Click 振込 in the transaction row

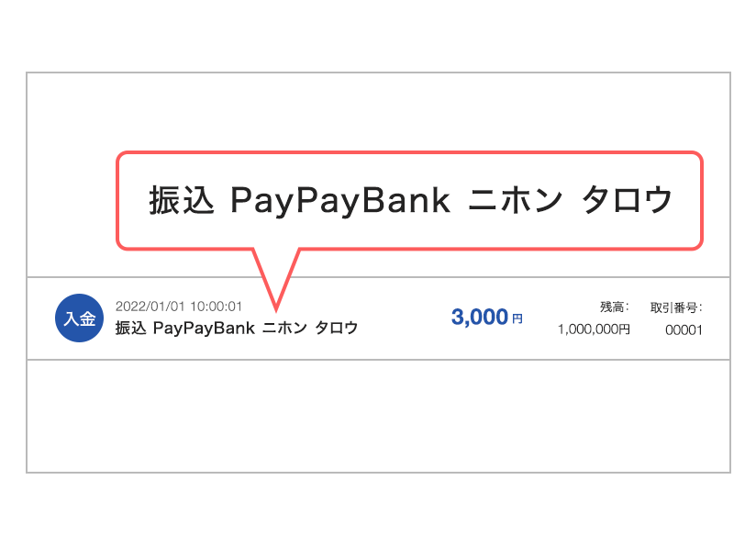tap(130, 328)
